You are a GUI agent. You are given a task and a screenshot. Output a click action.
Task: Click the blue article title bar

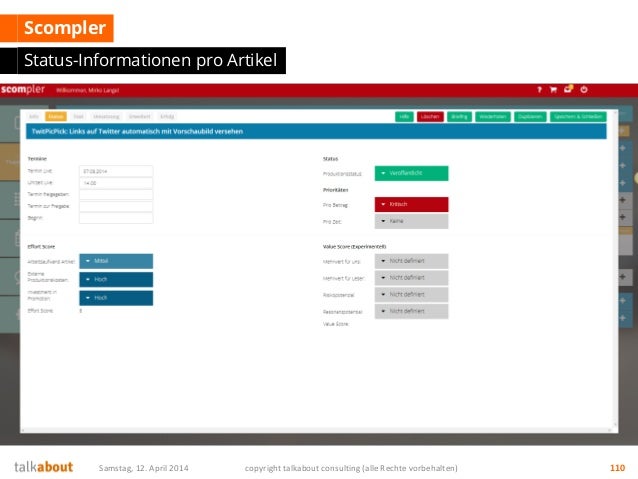point(316,131)
